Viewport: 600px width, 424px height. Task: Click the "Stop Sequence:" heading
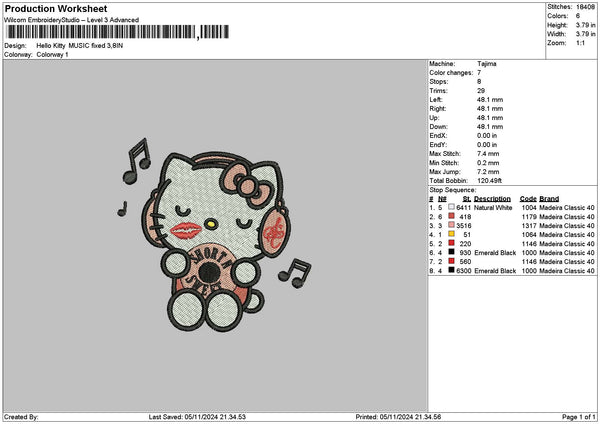[453, 190]
